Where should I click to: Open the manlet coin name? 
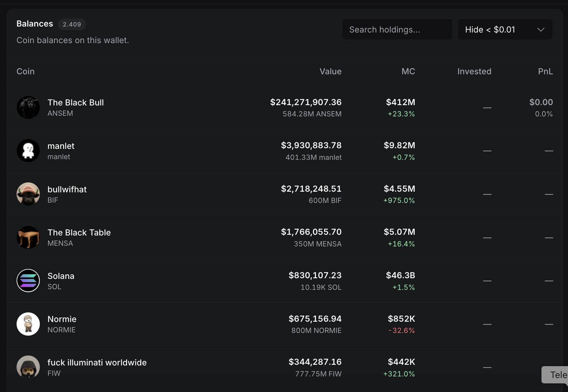[x=61, y=146]
